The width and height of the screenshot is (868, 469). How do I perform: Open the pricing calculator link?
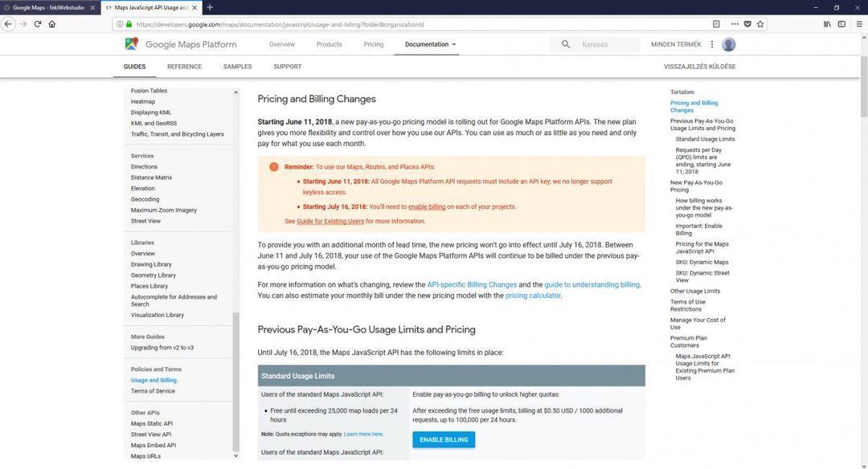tap(533, 296)
